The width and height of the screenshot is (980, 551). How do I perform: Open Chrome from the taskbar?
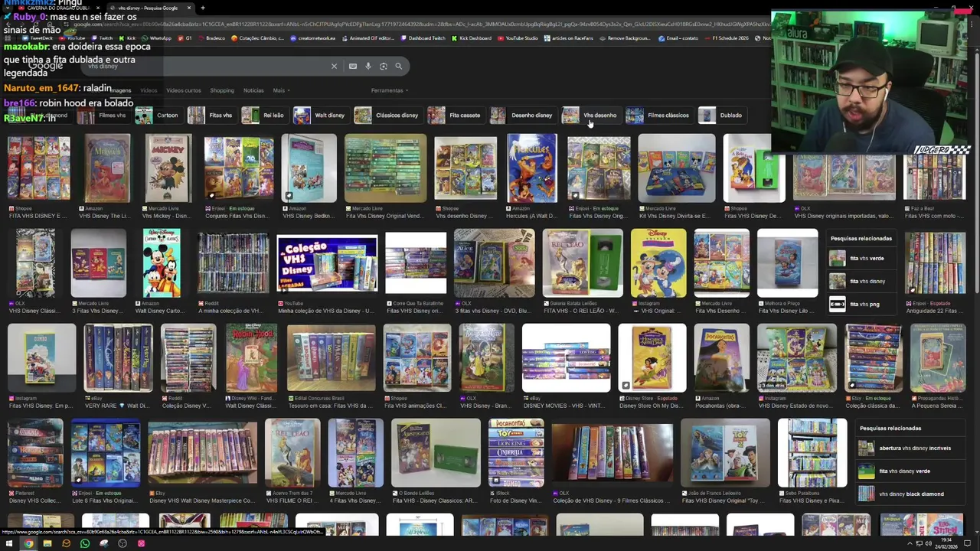coord(28,543)
